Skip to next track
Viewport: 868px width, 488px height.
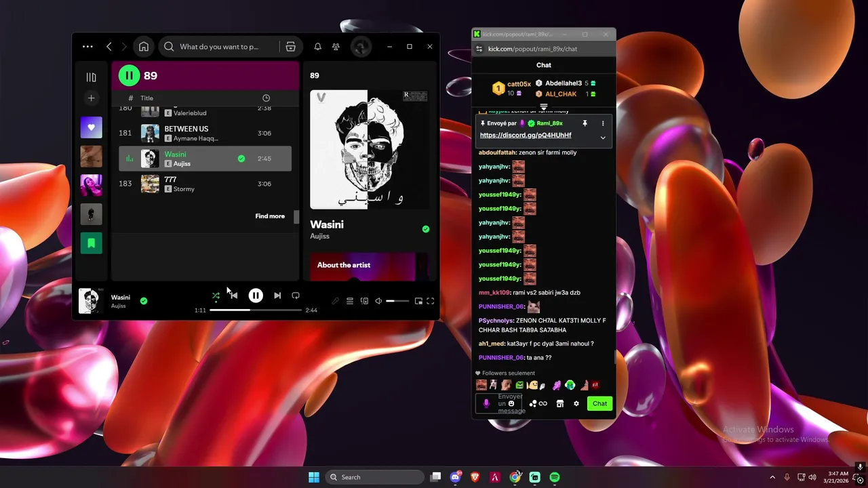click(x=277, y=296)
